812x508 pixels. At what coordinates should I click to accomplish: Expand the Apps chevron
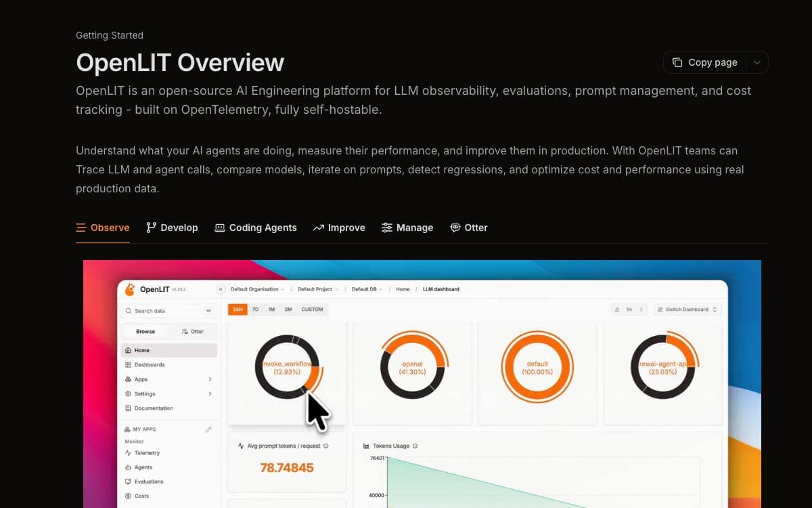coord(210,379)
